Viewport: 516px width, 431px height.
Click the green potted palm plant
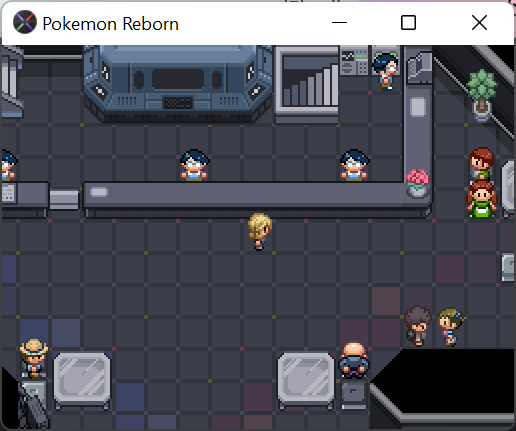482,95
